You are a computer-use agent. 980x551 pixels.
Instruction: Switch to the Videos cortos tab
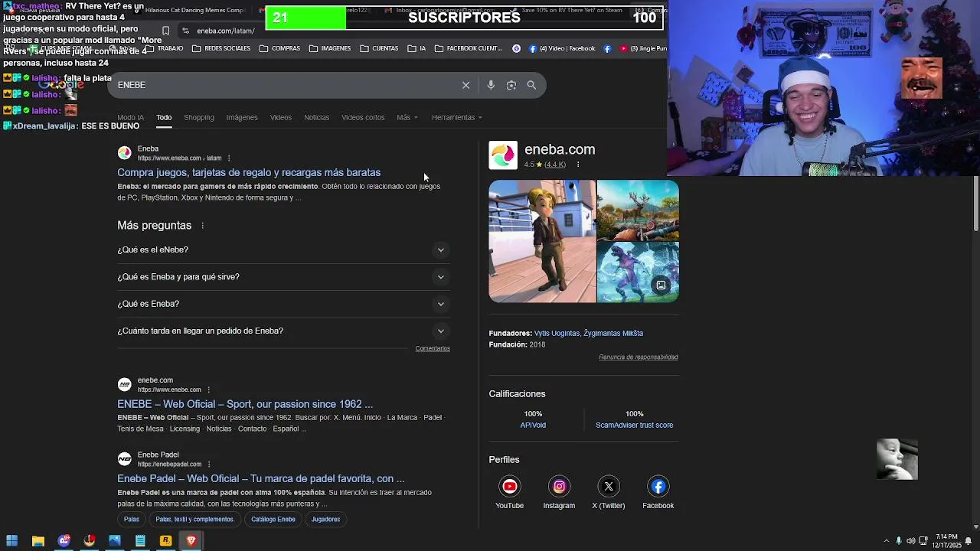coord(363,117)
